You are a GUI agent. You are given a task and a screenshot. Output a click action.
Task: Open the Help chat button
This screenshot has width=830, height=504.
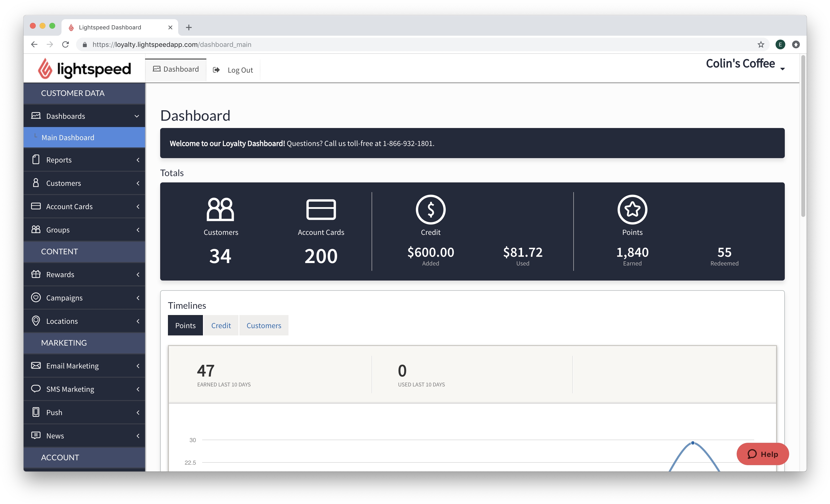[x=763, y=454]
